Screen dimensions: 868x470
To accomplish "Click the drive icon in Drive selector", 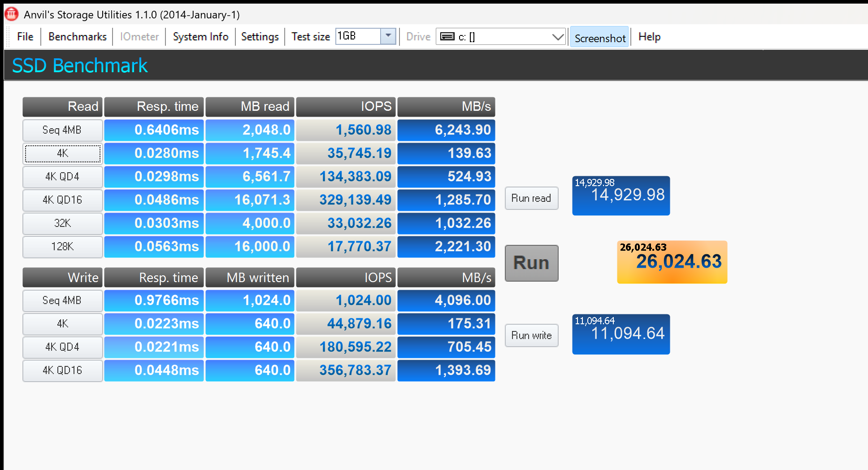I will pos(447,37).
